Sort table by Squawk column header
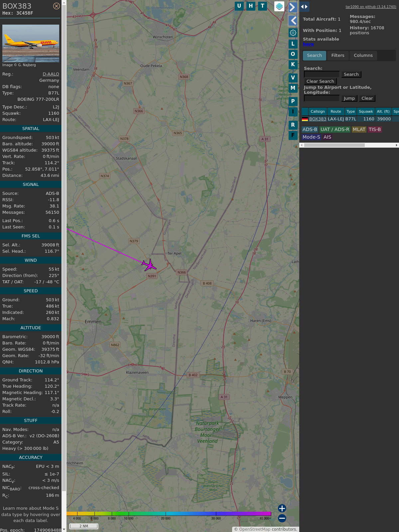The image size is (399, 532). tap(366, 111)
